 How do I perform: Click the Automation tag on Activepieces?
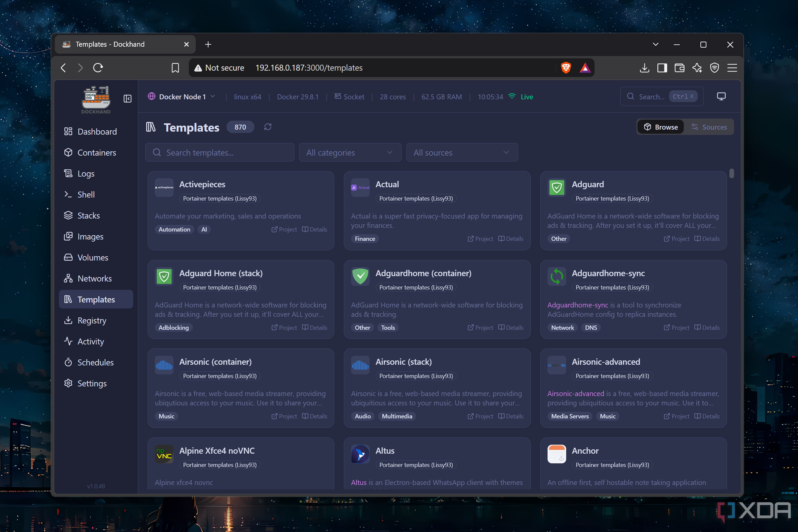(174, 229)
